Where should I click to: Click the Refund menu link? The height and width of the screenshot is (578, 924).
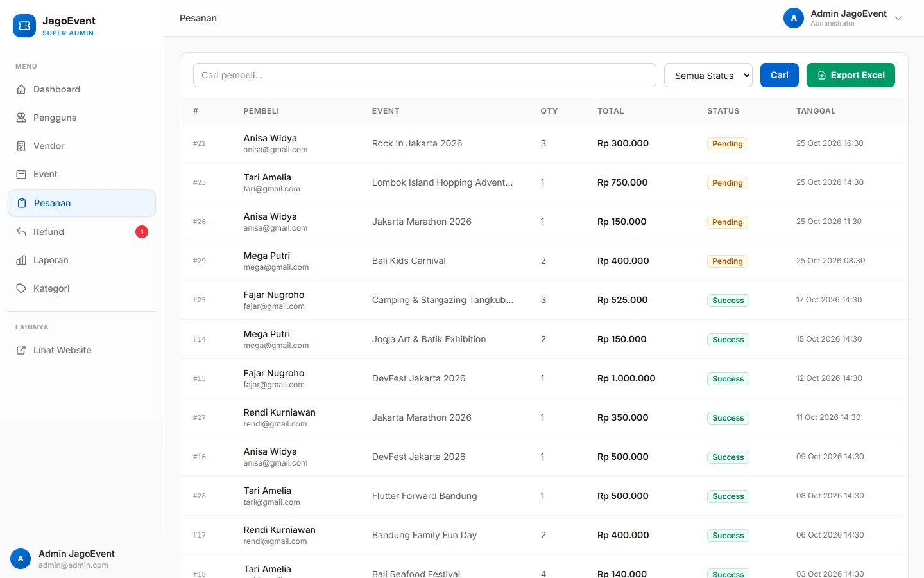[x=81, y=232]
